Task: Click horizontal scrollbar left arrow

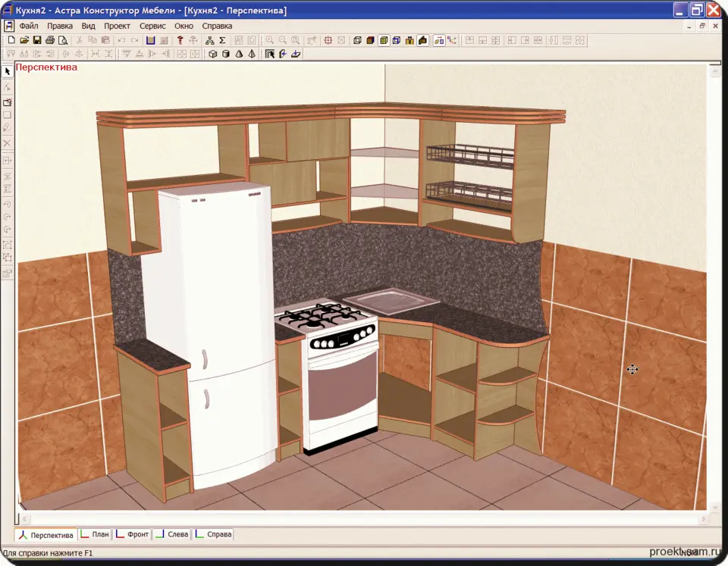Action: 24,519
